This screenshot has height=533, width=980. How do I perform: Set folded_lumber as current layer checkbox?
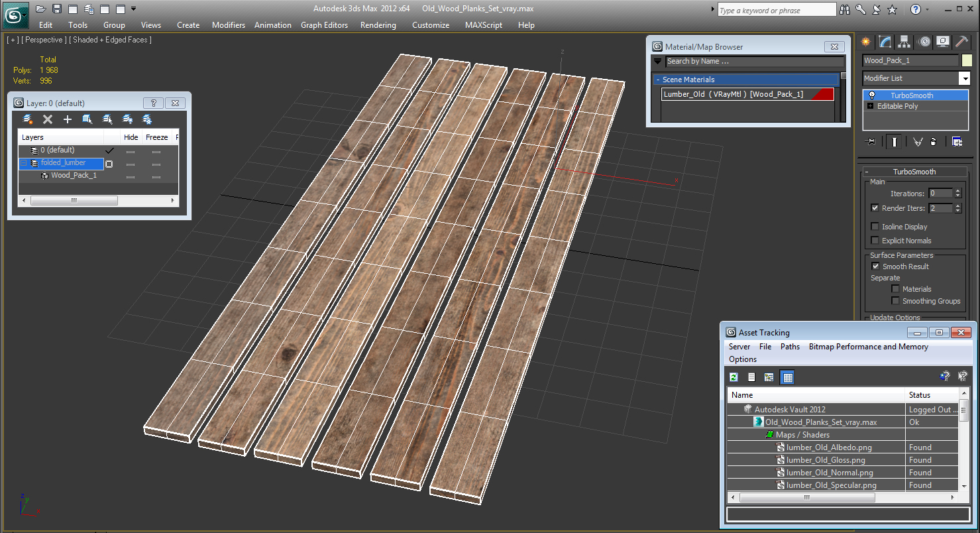coord(109,164)
